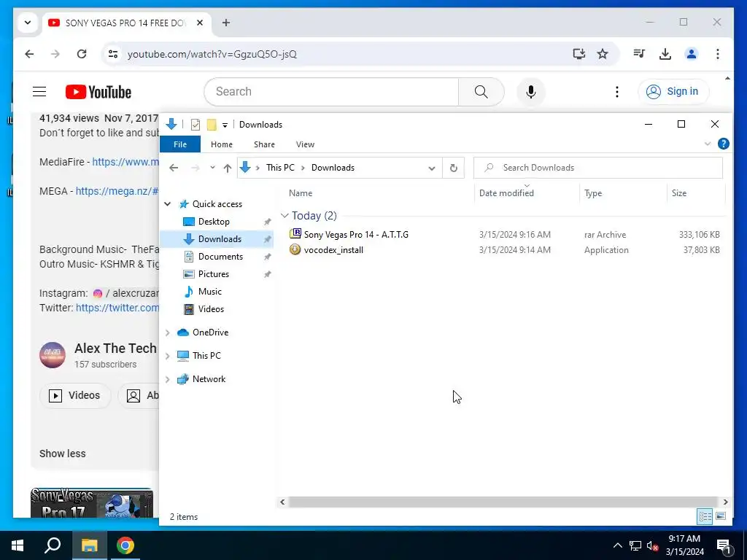This screenshot has width=747, height=560.
Task: Open the Twitter link in description
Action: pyautogui.click(x=117, y=308)
